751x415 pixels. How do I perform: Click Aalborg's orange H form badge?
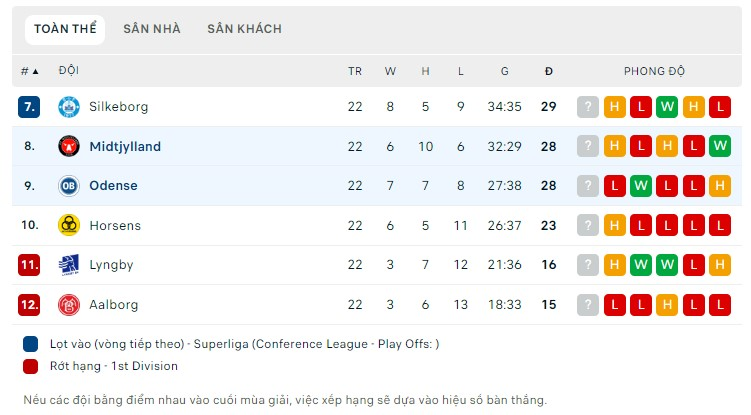667,305
